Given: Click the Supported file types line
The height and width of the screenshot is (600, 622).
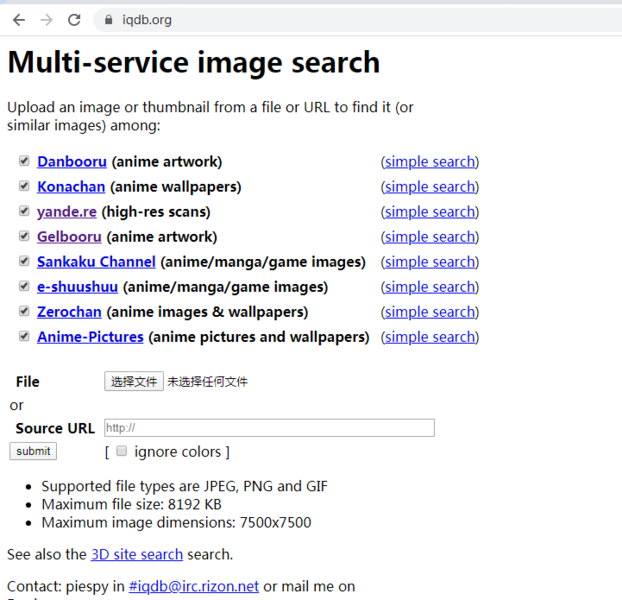Looking at the screenshot, I should click(x=185, y=486).
